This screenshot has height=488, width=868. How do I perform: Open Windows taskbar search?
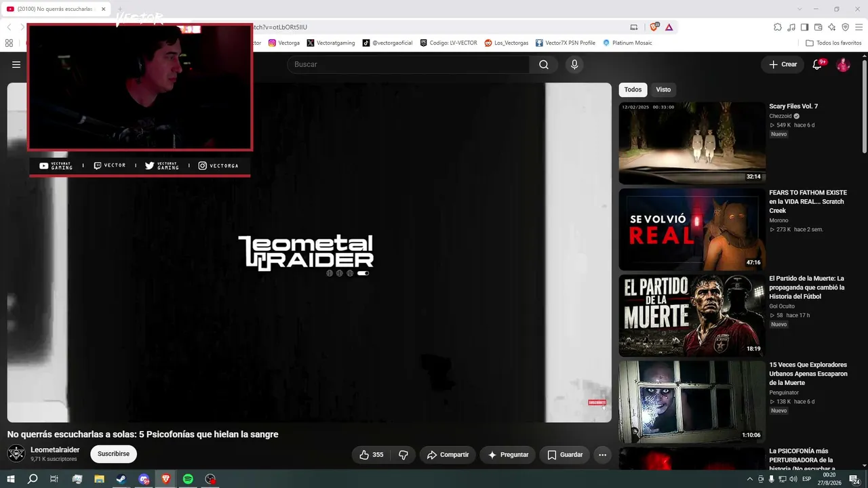[33, 479]
